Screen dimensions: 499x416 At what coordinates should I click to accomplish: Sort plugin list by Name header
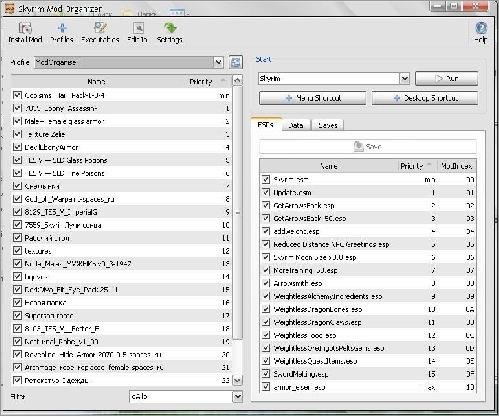pos(329,166)
